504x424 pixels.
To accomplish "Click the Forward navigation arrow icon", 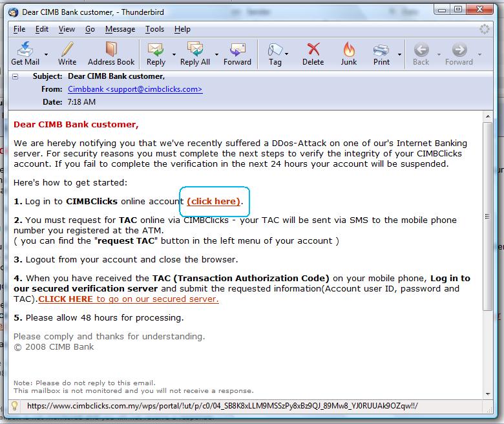I will click(x=459, y=50).
